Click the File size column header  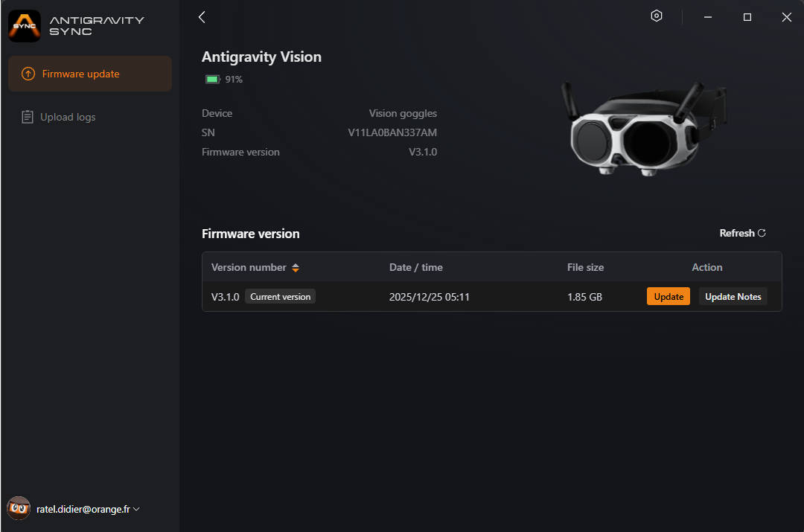click(x=586, y=268)
